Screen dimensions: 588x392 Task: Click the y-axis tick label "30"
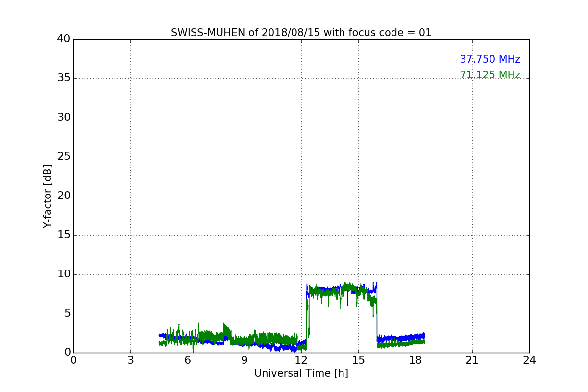(64, 118)
